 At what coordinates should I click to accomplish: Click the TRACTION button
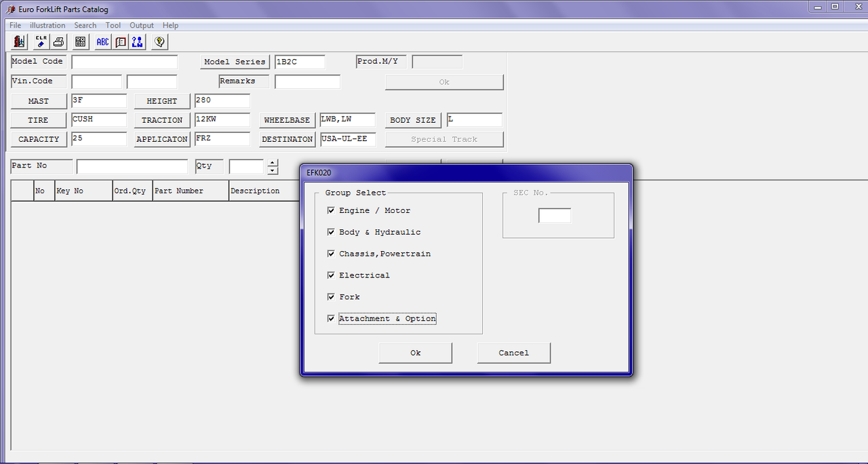[162, 120]
